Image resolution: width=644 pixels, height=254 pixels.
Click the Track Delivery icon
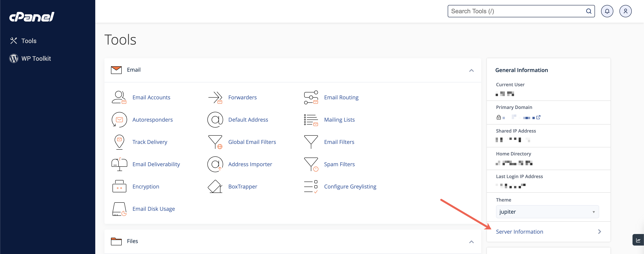click(x=120, y=142)
